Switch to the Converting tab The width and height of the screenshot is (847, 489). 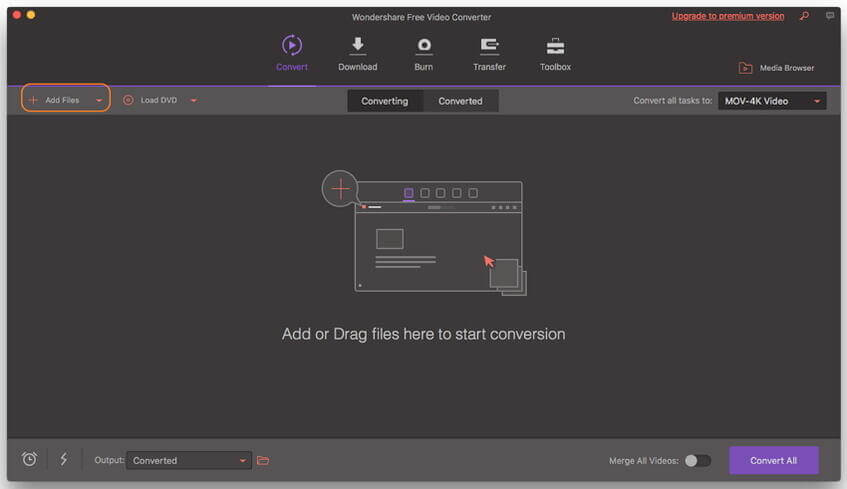(385, 101)
